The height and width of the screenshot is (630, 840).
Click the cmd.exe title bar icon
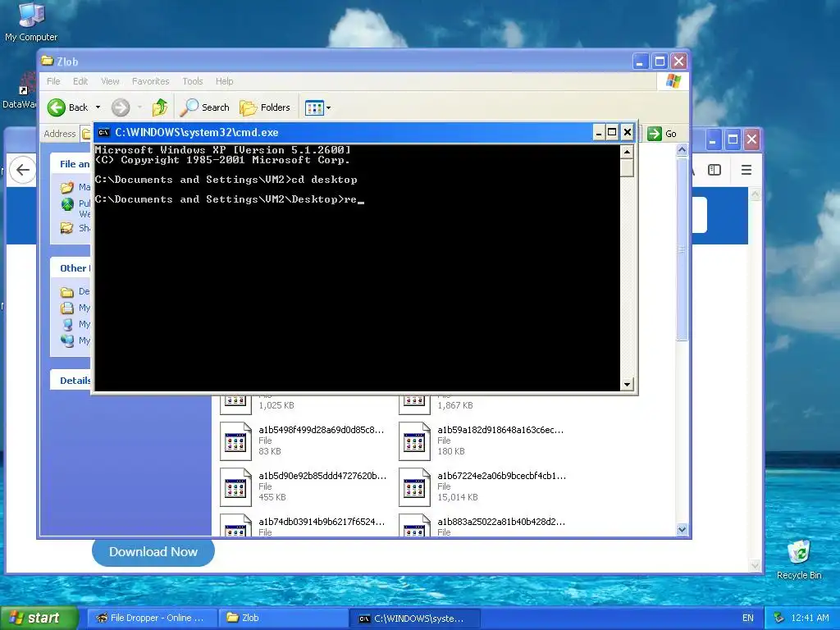[104, 132]
